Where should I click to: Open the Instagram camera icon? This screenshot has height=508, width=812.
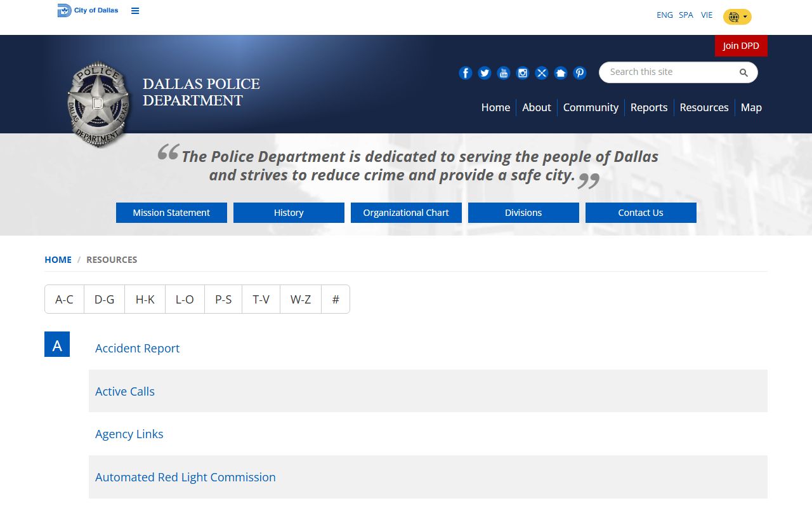[x=523, y=73]
